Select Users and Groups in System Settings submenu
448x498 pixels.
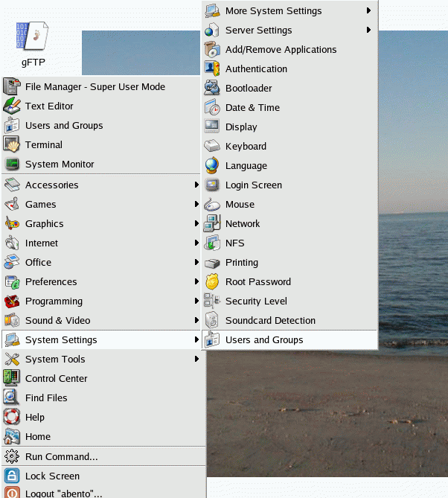(290, 340)
